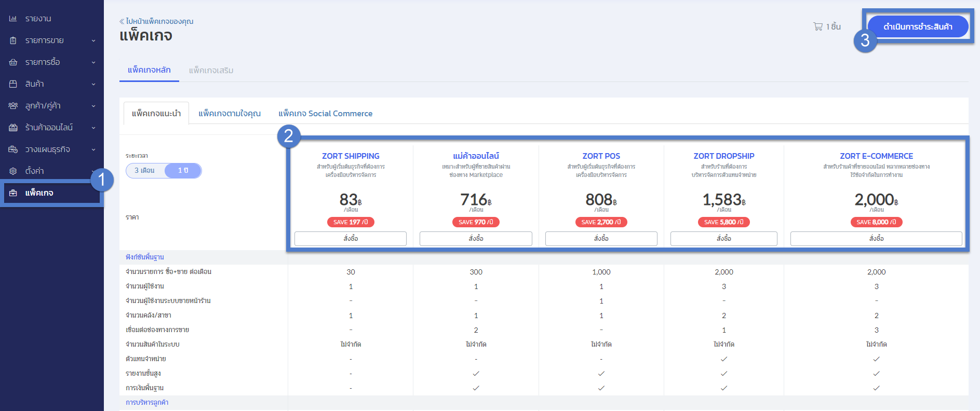Click the วางแผนธุรกิจ truck icon

coord(13,149)
